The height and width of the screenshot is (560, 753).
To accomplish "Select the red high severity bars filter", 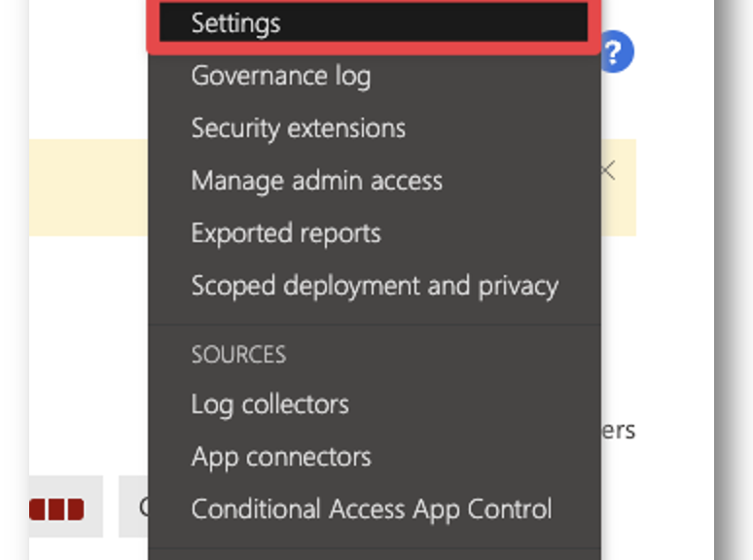I will (56, 509).
